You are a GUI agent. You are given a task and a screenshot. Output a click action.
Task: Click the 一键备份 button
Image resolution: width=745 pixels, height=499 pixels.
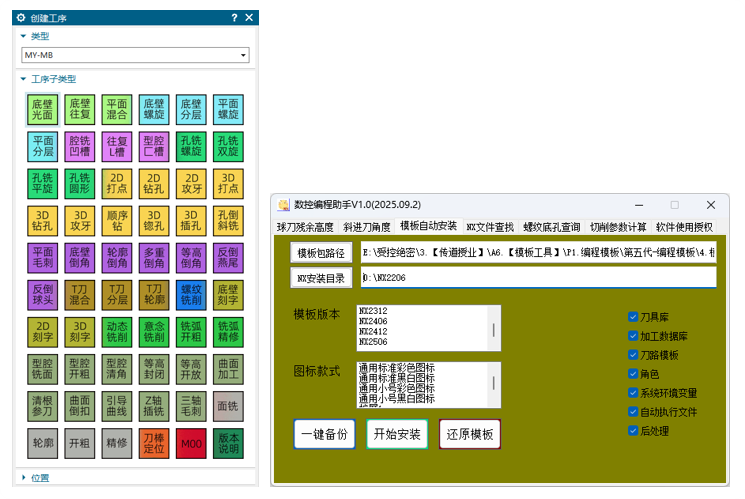324,435
